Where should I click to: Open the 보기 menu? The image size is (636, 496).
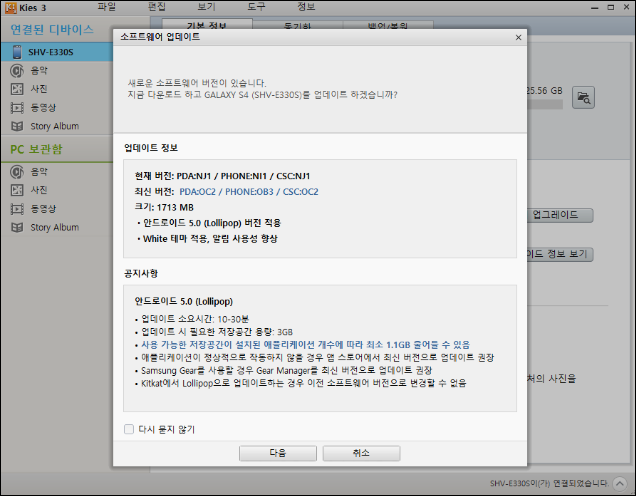click(206, 7)
